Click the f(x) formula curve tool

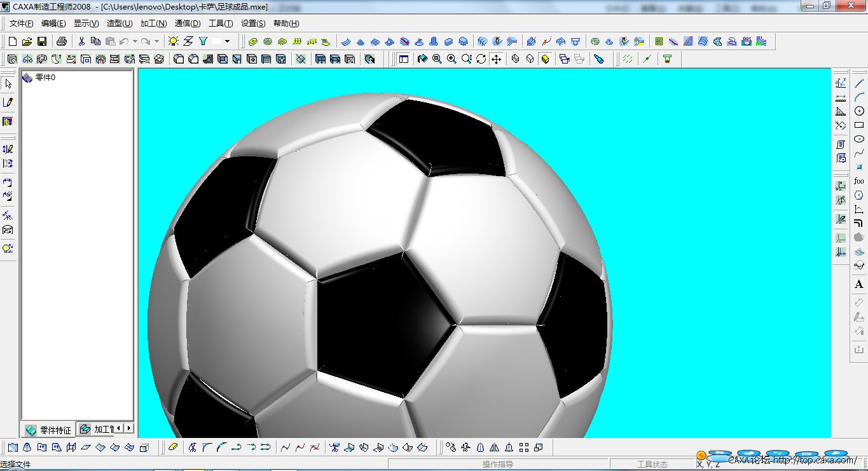pos(859,181)
